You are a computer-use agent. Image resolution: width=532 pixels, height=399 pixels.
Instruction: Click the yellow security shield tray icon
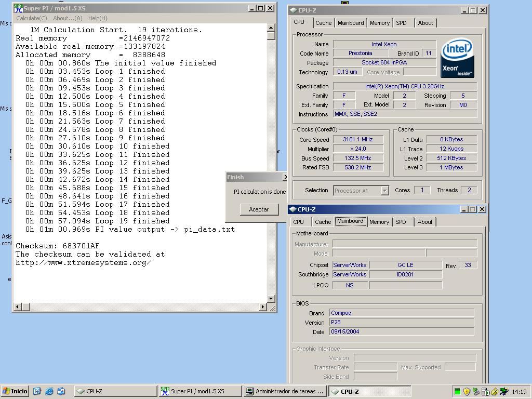click(467, 392)
